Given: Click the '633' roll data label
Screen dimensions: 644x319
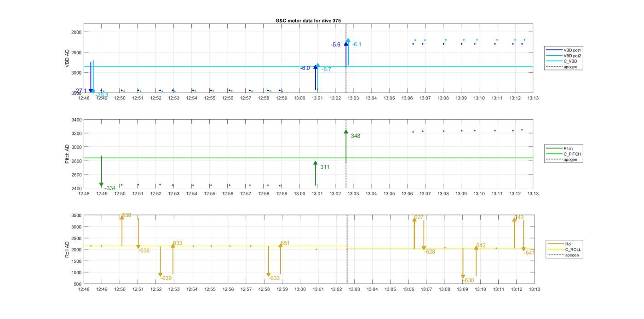Looking at the screenshot, I should [178, 243].
